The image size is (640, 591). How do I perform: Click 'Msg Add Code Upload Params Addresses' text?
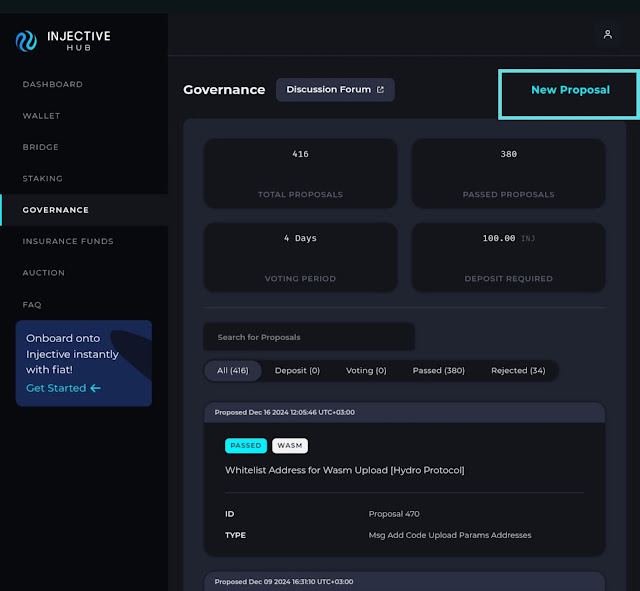pos(450,535)
